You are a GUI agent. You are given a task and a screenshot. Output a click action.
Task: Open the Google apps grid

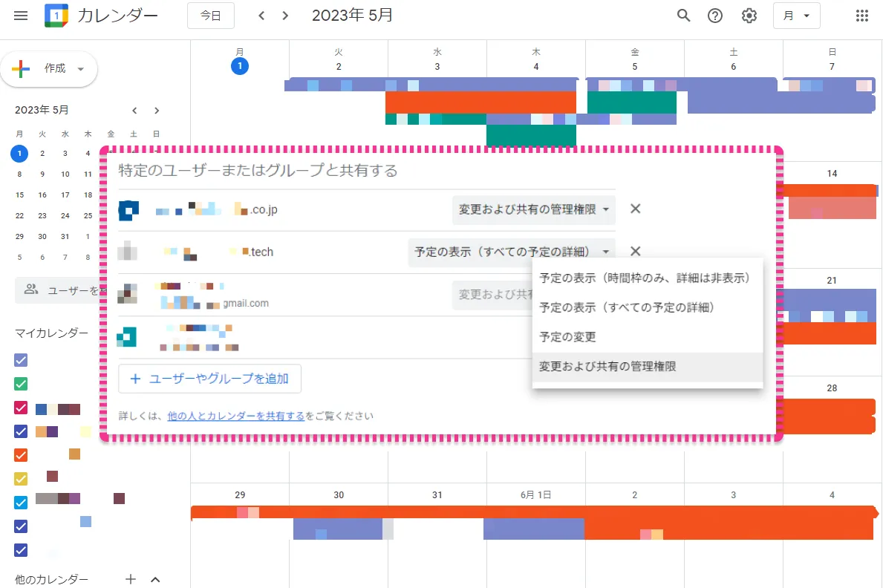click(x=862, y=15)
